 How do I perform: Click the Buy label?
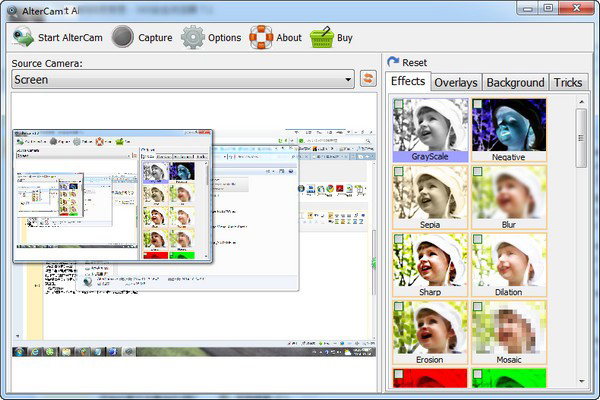[x=345, y=38]
